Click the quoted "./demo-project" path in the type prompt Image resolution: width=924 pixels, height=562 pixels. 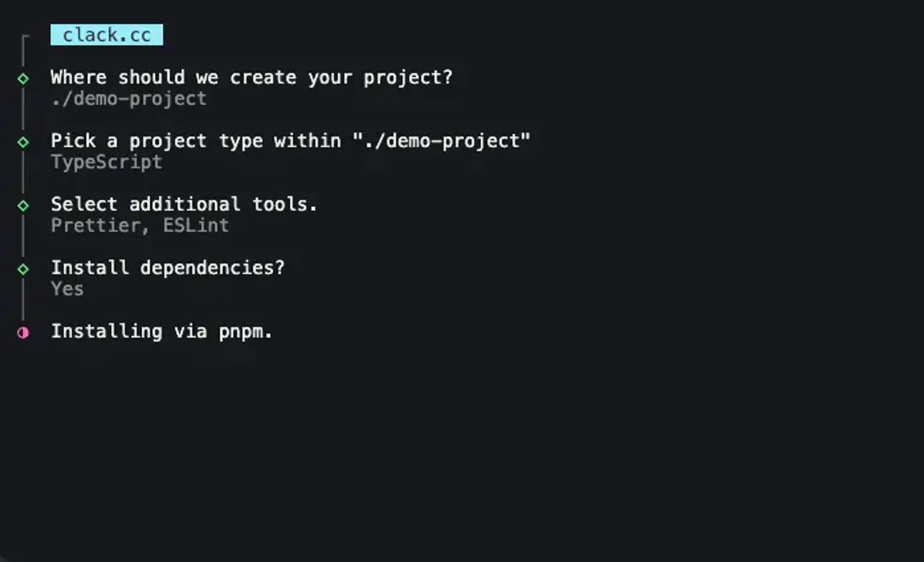tap(442, 141)
